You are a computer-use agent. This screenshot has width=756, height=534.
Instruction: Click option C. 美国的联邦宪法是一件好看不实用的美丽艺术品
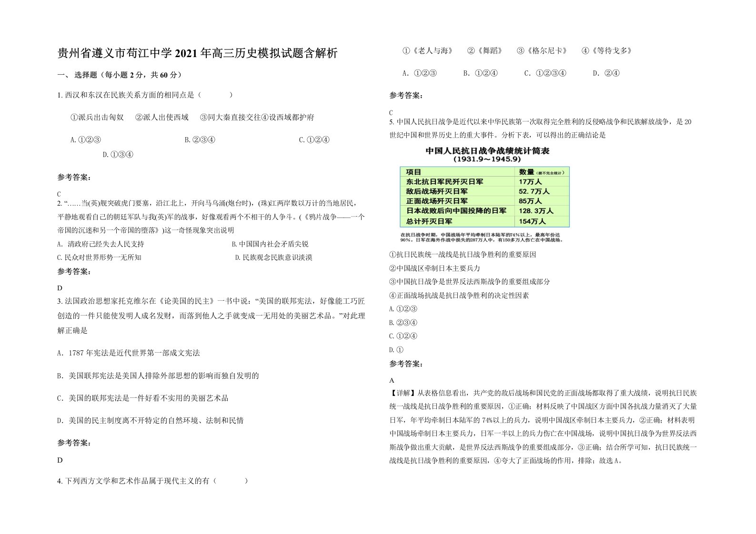point(143,398)
